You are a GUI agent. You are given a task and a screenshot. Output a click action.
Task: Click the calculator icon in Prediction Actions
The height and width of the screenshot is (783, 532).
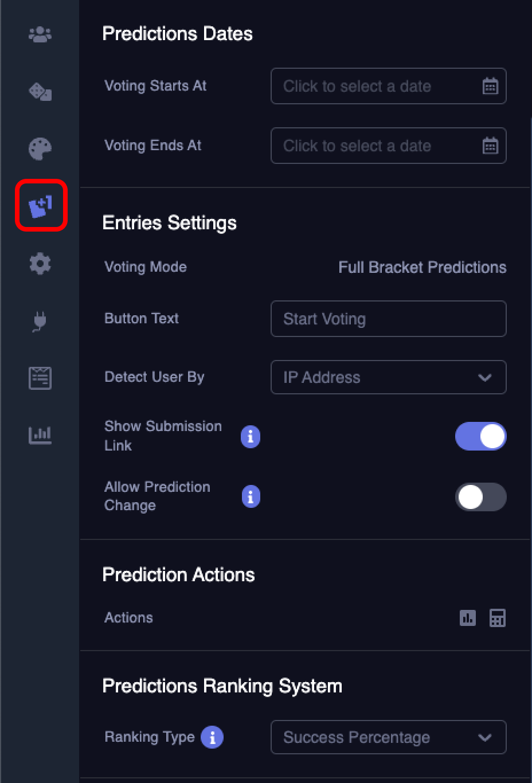497,618
